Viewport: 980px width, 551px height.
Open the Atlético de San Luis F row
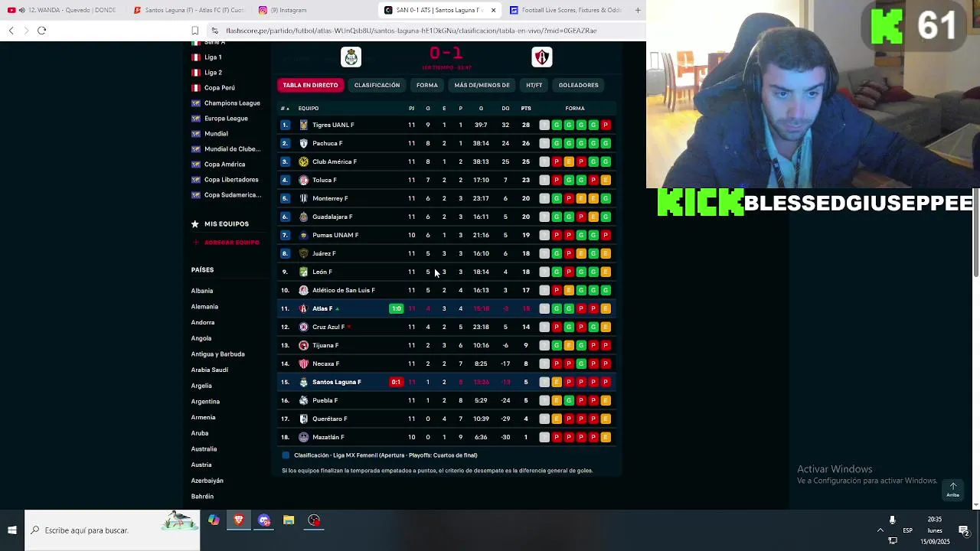(x=446, y=290)
